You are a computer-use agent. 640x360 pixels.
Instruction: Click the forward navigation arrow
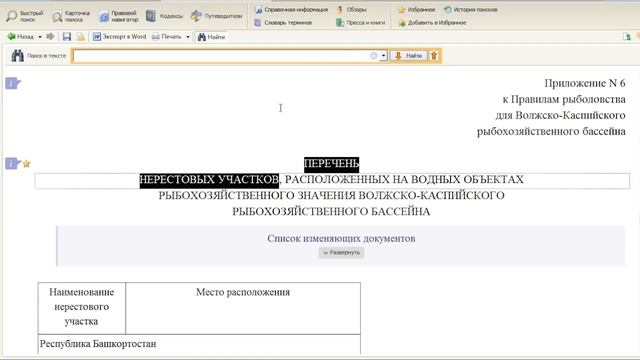50,37
